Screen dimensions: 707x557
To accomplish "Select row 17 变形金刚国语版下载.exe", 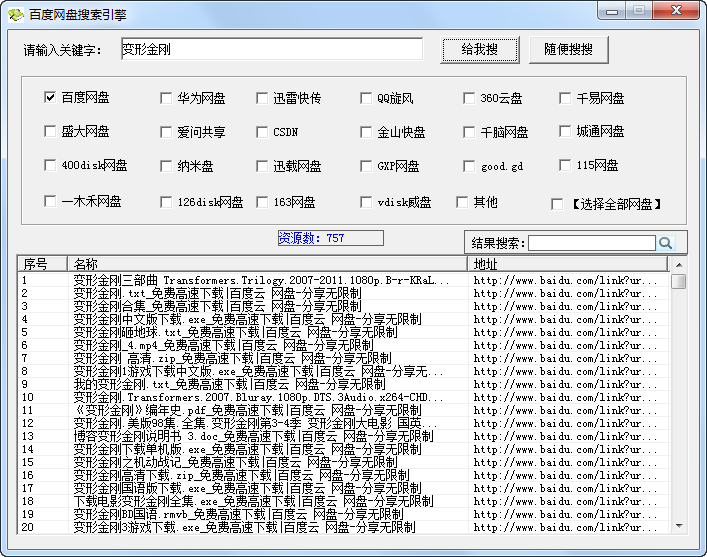I will point(343,488).
